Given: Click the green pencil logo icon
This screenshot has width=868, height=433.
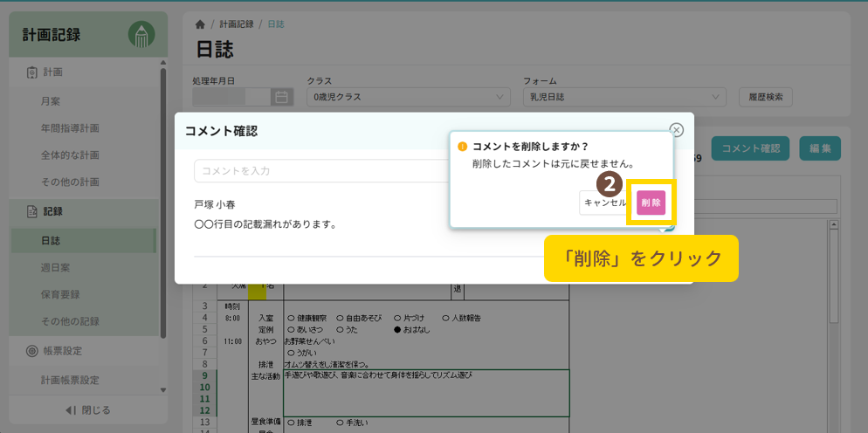Looking at the screenshot, I should 141,35.
